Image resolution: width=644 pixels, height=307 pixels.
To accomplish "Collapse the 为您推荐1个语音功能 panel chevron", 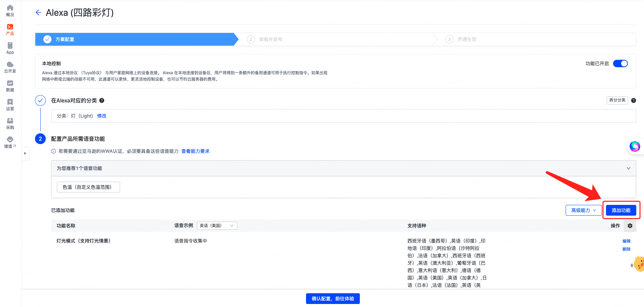I will coord(628,168).
